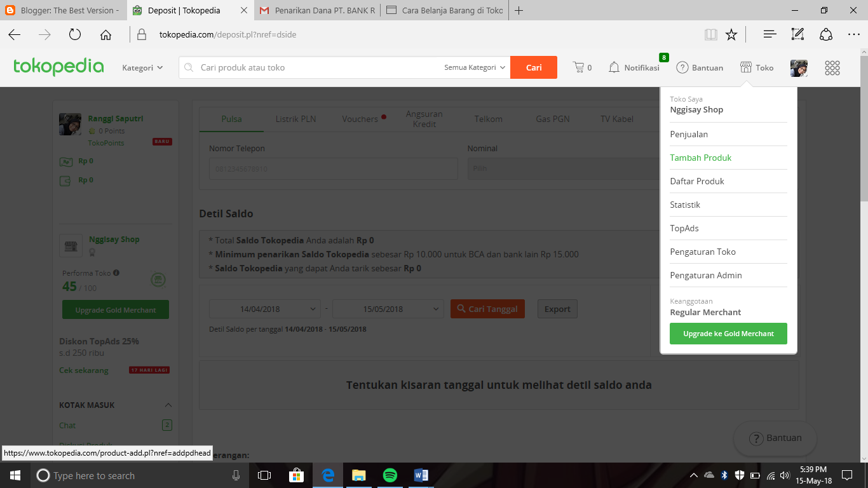
Task: Switch to the Angsuran Kredit tab
Action: click(x=424, y=119)
